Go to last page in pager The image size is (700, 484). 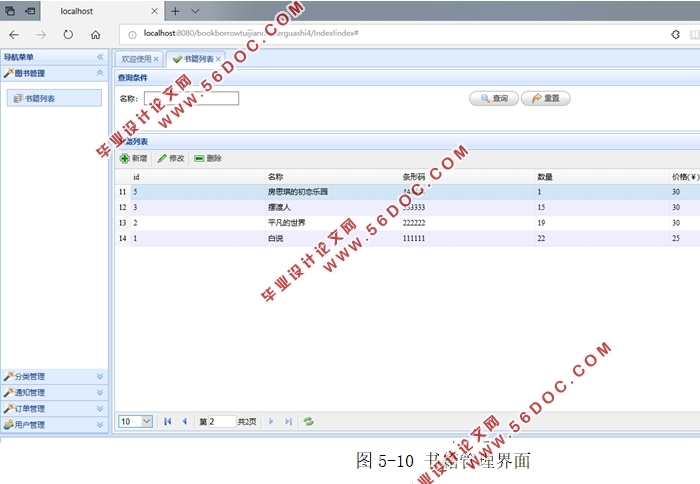(x=288, y=421)
